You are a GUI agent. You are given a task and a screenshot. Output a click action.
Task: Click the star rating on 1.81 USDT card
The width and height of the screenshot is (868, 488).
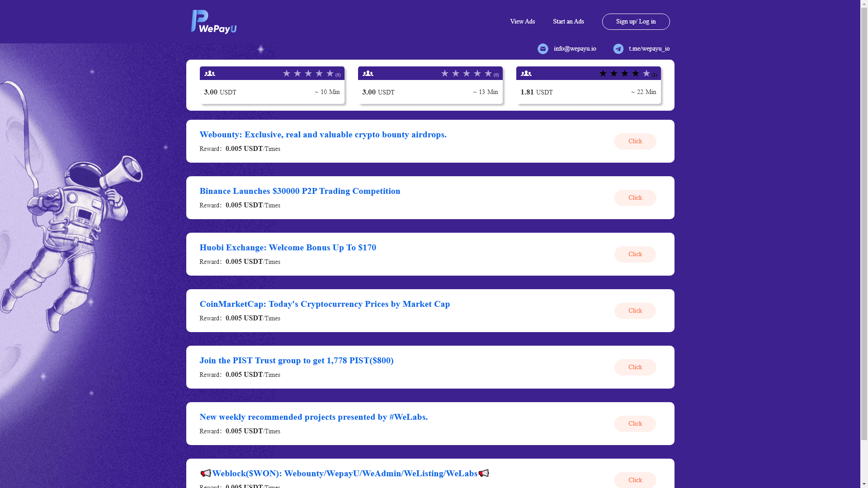click(x=624, y=74)
